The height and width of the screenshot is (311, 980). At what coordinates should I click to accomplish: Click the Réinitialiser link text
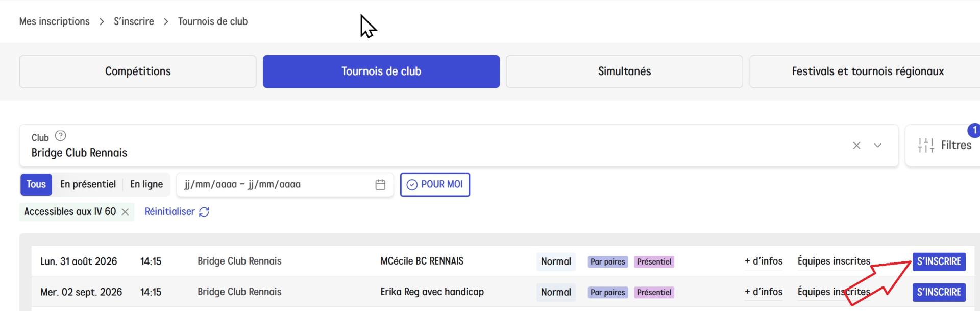pos(169,212)
